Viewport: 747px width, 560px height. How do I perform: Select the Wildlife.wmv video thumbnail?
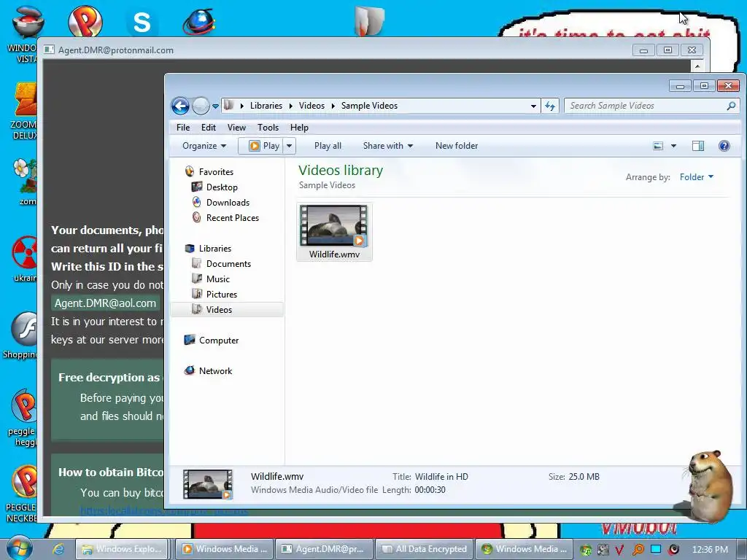pyautogui.click(x=334, y=232)
